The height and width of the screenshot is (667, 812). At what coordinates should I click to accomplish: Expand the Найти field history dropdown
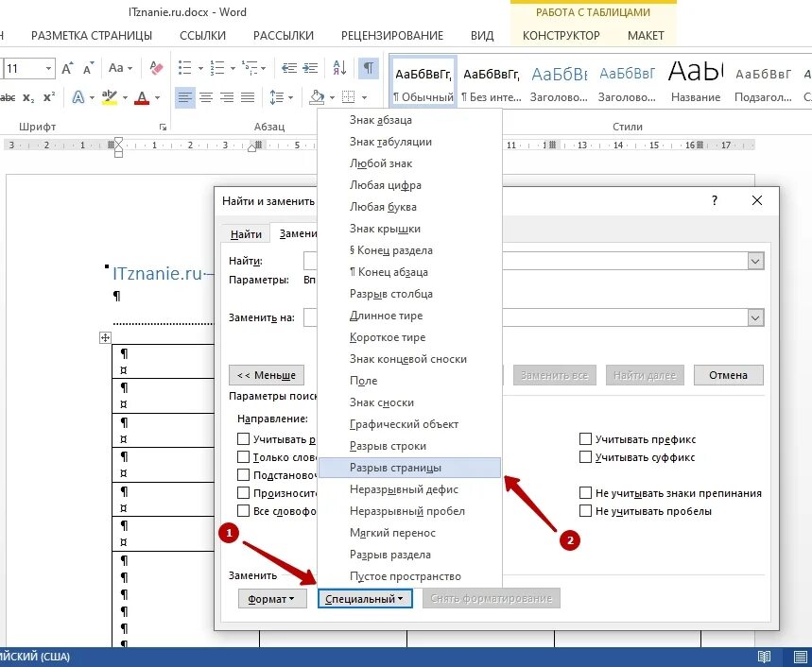[x=755, y=262]
